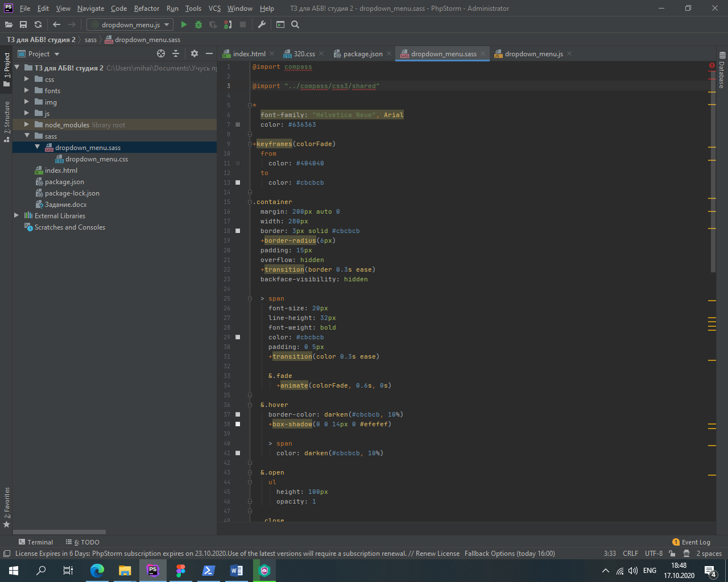728x582 pixels.
Task: Open Search Everywhere magnifier icon
Action: click(x=295, y=24)
